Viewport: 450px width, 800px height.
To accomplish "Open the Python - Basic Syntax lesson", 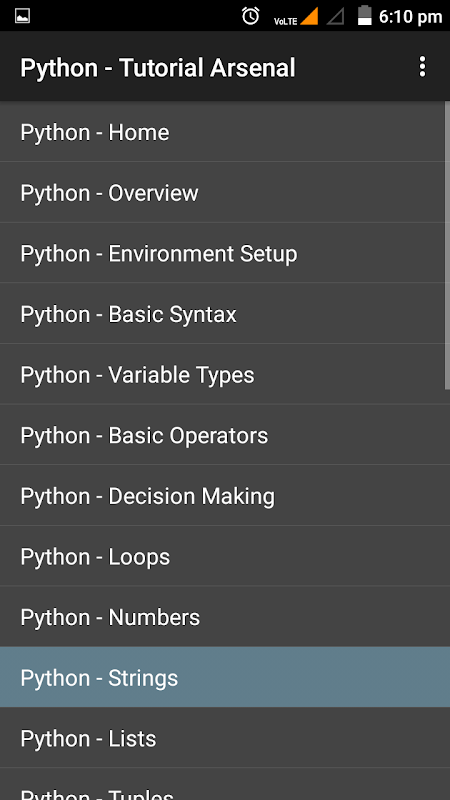I will (222, 314).
